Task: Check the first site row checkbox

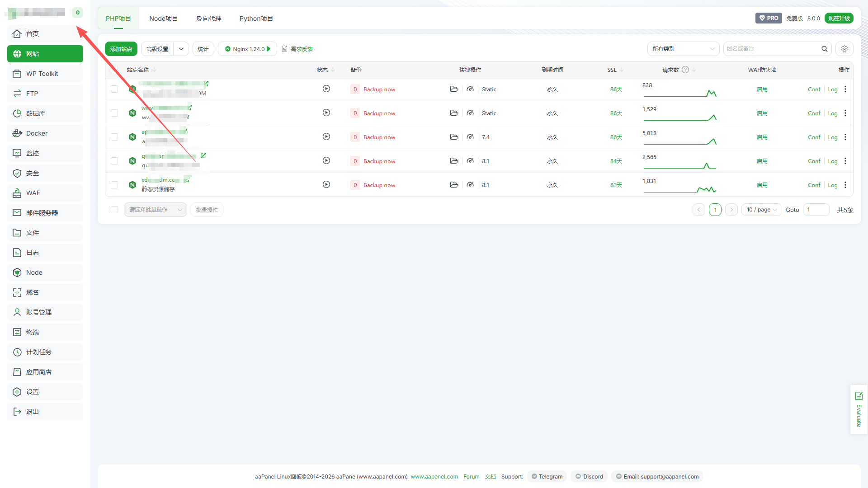Action: [114, 89]
